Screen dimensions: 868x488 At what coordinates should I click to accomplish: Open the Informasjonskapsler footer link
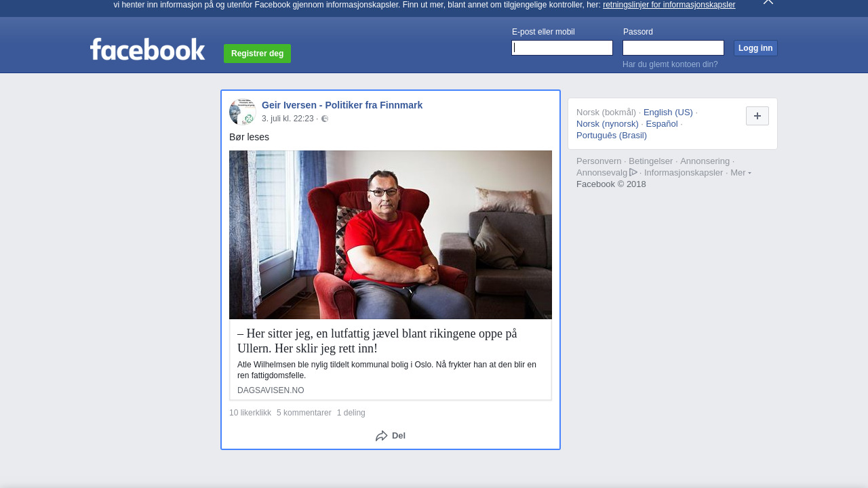pyautogui.click(x=684, y=173)
